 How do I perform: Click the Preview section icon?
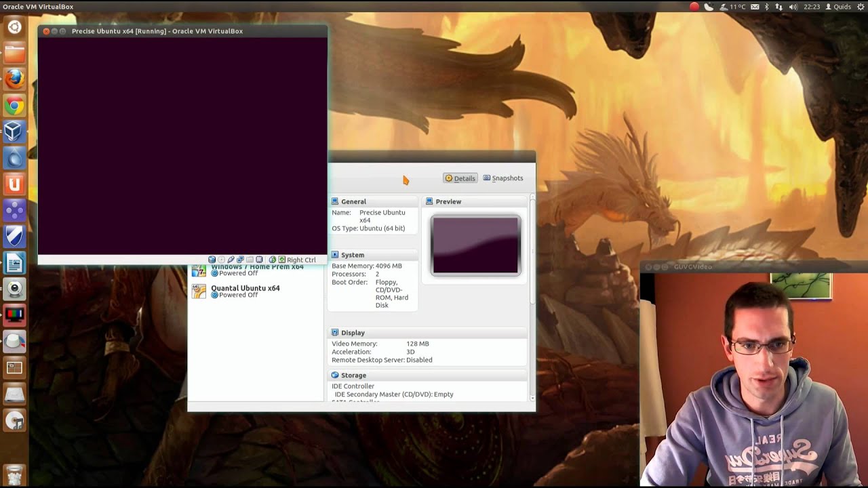[429, 201]
